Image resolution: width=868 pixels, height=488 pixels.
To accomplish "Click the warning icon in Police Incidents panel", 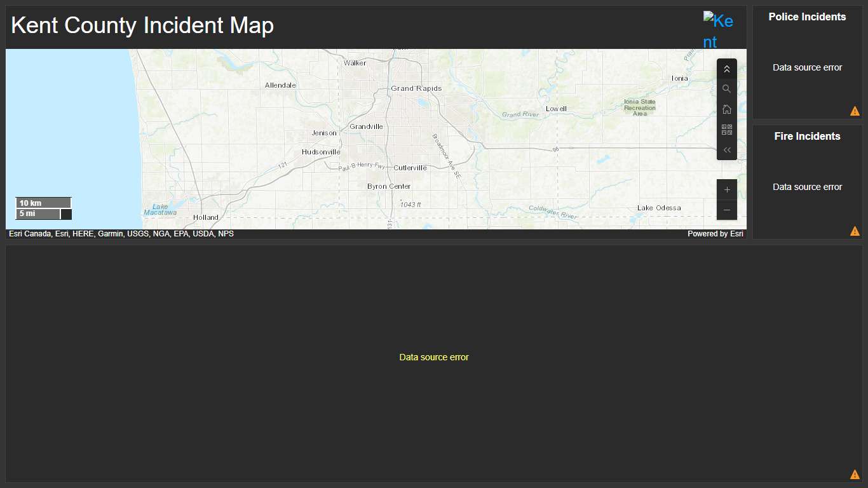I will coord(855,111).
